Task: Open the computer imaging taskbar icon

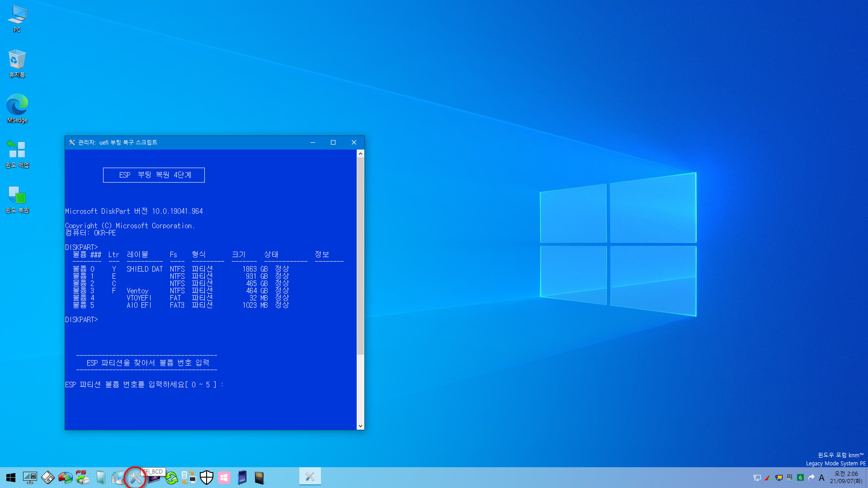Action: [x=118, y=478]
